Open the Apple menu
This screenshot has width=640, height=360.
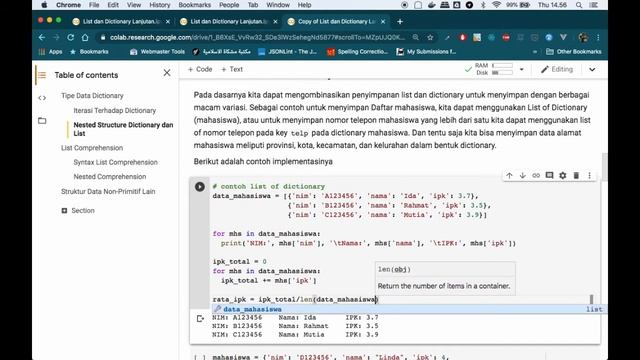(44, 5)
